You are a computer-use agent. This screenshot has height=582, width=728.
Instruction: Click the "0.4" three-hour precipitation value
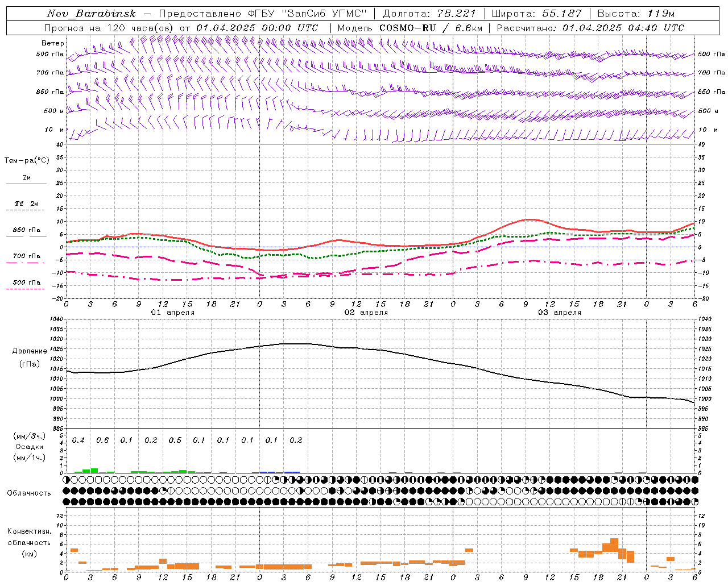click(78, 440)
